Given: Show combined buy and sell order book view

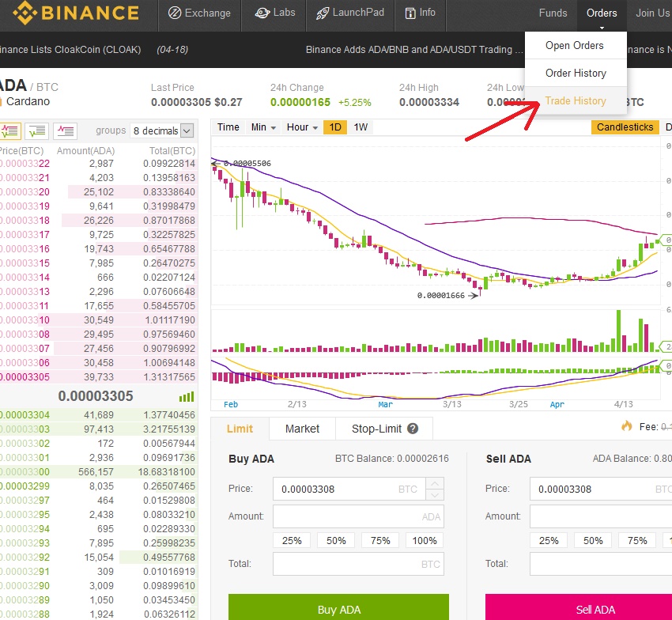Looking at the screenshot, I should click(10, 130).
